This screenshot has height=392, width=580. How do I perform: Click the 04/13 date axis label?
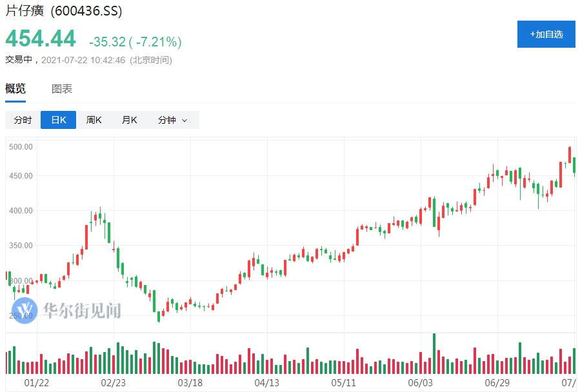coord(266,383)
